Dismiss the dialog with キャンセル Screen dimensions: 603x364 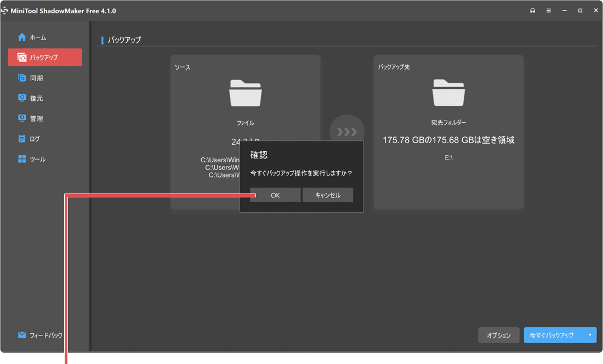pyautogui.click(x=327, y=195)
